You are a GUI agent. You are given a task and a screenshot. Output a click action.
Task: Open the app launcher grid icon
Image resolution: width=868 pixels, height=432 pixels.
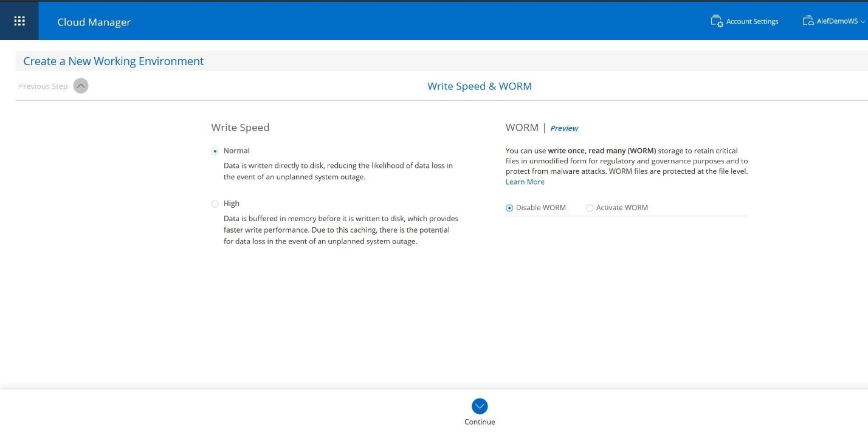point(19,21)
